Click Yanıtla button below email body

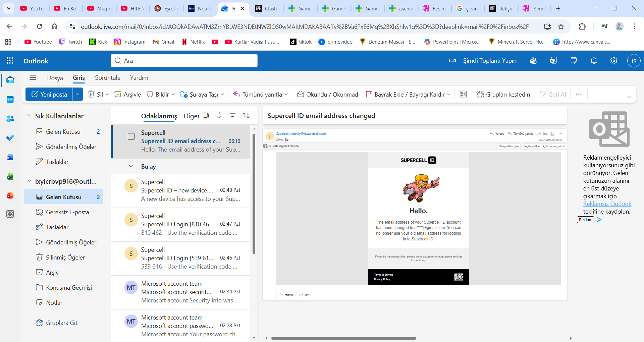[286, 295]
